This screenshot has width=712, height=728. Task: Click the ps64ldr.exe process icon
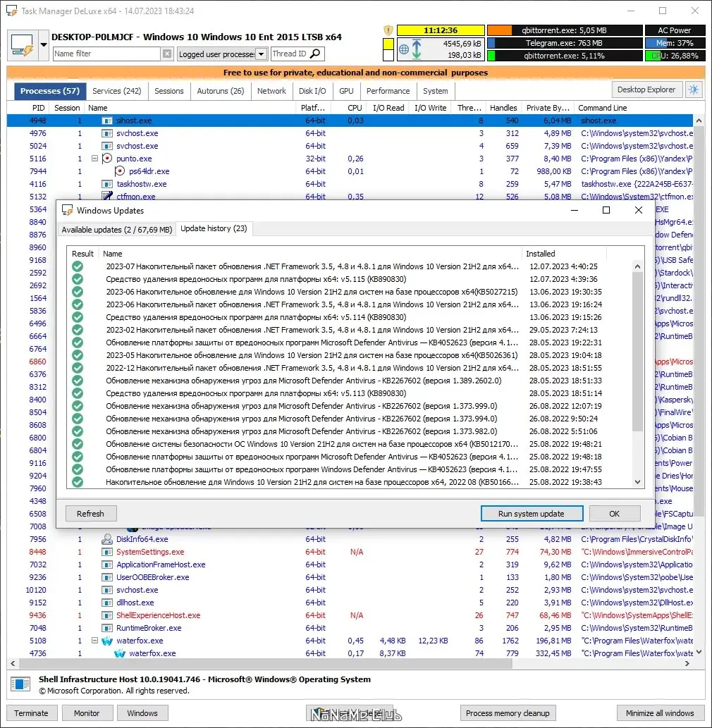119,171
